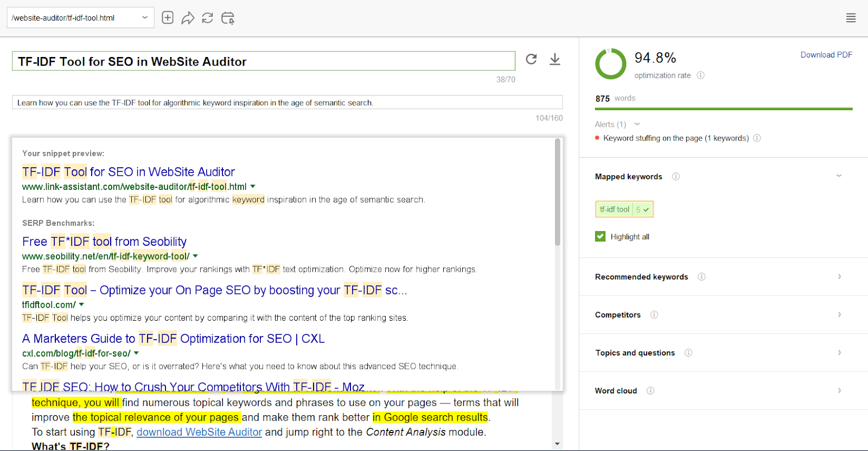Viewport: 868px width, 451px height.
Task: Open the page URL dropdown in toolbar
Action: pos(145,17)
